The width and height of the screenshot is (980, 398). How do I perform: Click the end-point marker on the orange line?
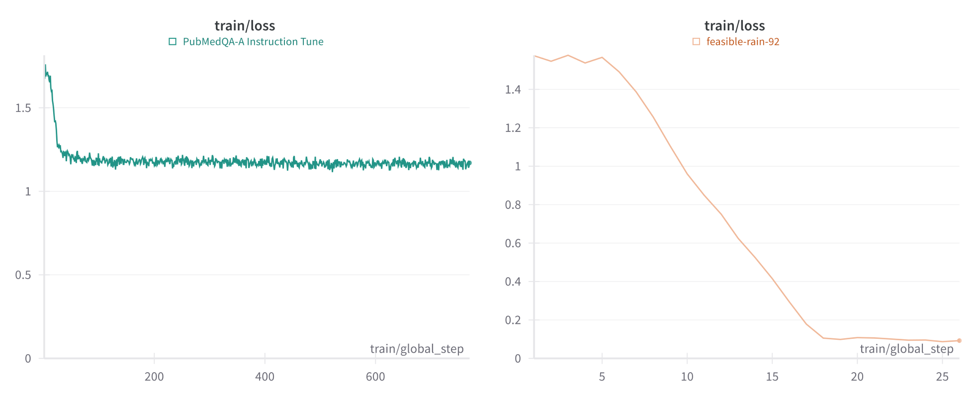[959, 341]
